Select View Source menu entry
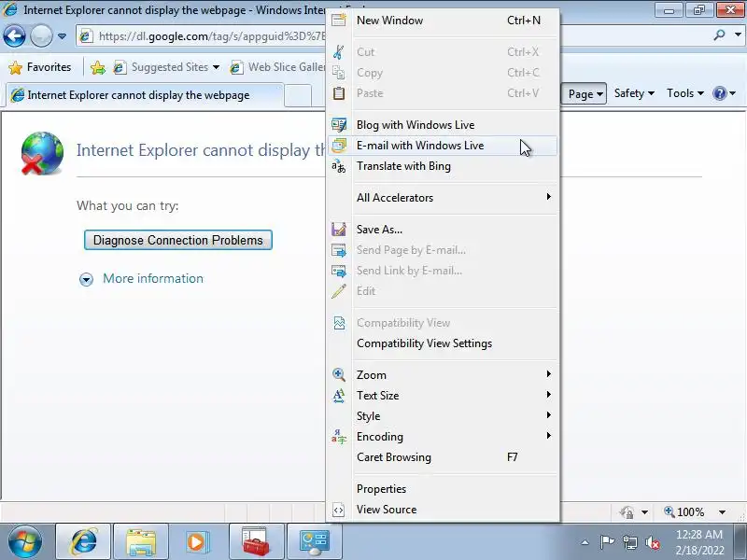 [x=443, y=510]
